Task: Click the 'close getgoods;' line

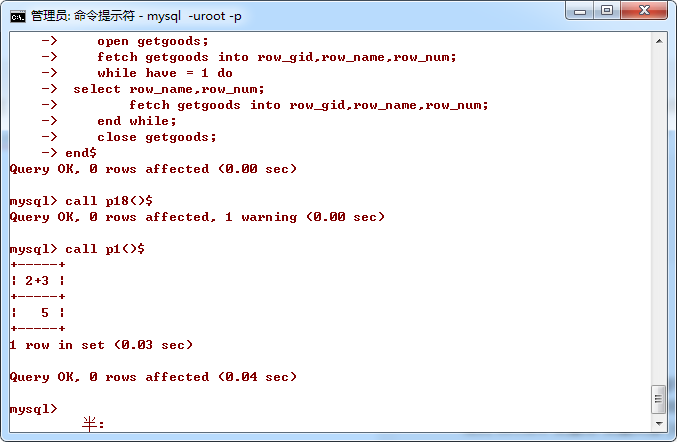Action: coord(156,137)
